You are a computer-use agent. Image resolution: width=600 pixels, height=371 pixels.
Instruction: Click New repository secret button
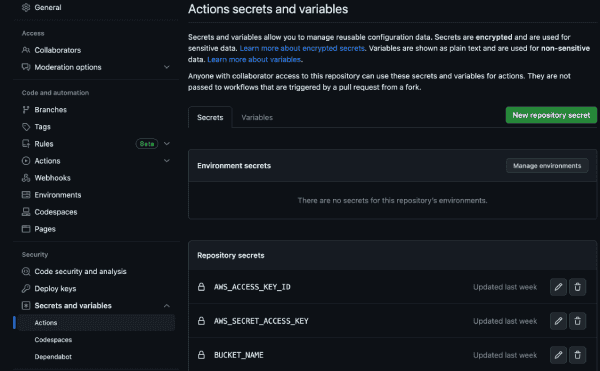551,115
